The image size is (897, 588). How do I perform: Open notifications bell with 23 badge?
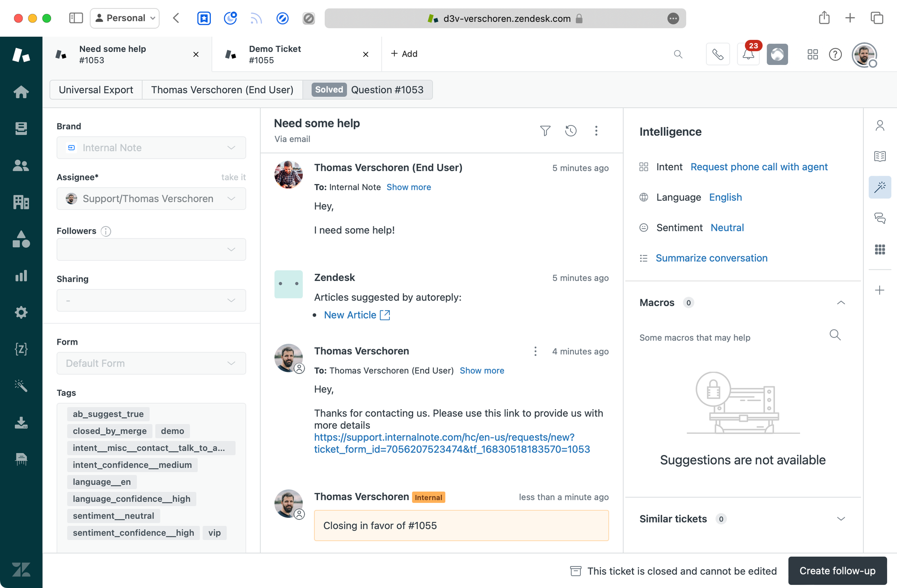tap(748, 54)
